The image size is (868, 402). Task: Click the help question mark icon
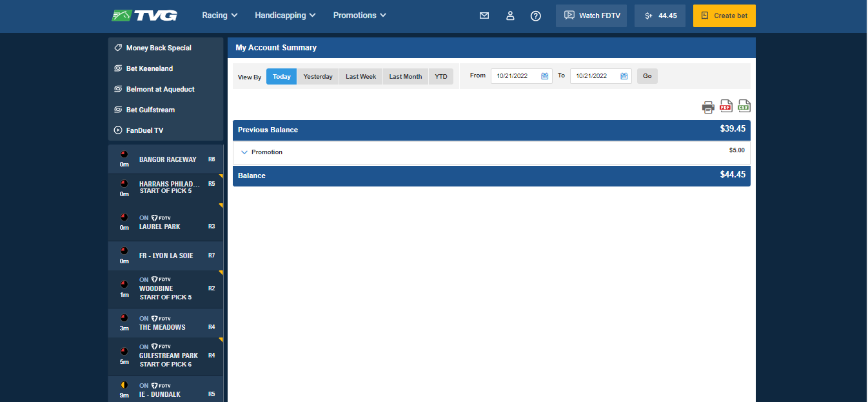point(535,15)
